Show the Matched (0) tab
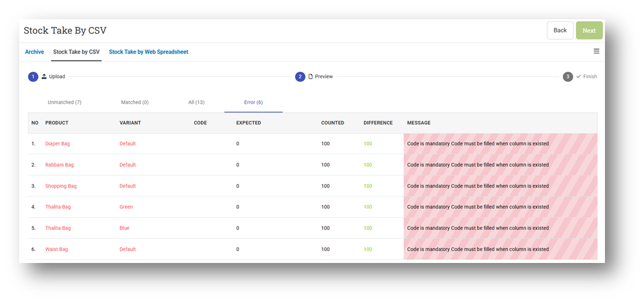This screenshot has height=302, width=644. (135, 102)
